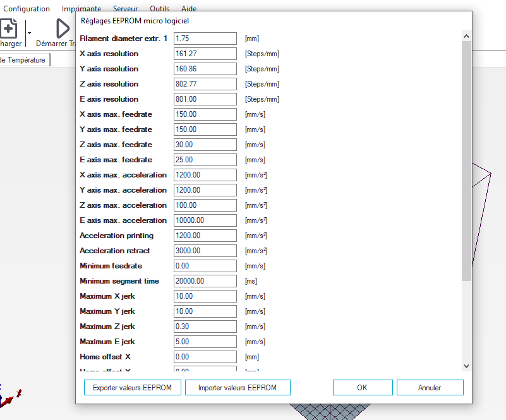Open the Aide menu

[189, 9]
